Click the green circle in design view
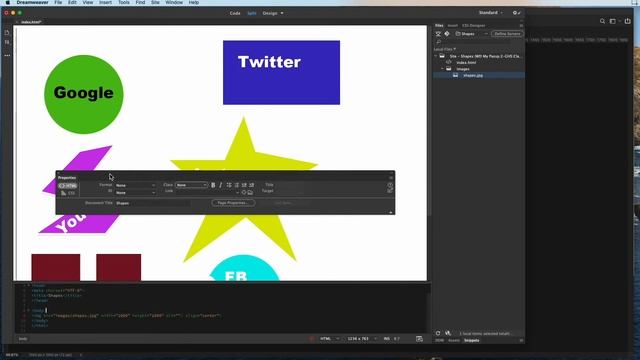This screenshot has width=640, height=360. tap(84, 94)
